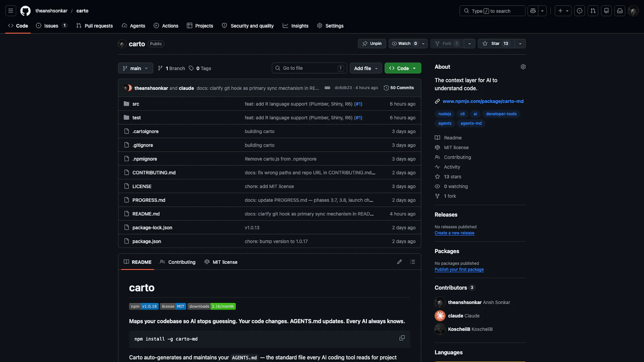Screen dimensions: 644x362
Task: Open the LICENSE file
Action: [x=142, y=187]
